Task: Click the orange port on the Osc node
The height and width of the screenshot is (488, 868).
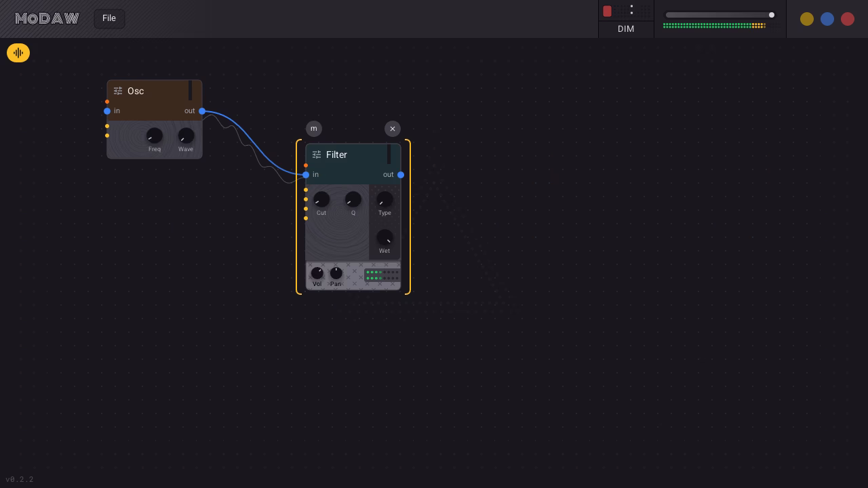Action: point(107,102)
